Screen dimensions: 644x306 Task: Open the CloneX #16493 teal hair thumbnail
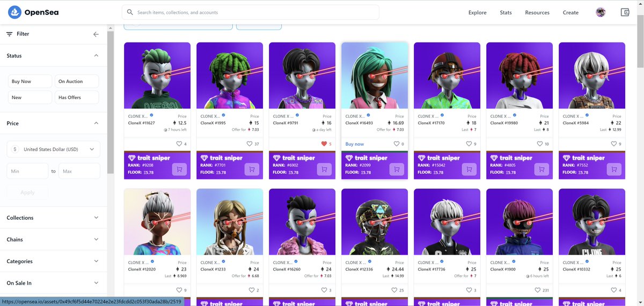point(375,76)
